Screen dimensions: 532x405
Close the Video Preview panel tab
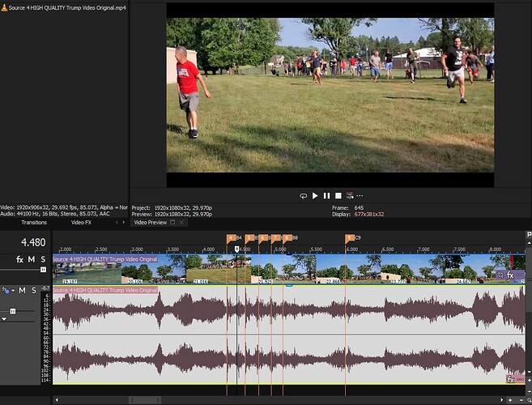pyautogui.click(x=181, y=222)
